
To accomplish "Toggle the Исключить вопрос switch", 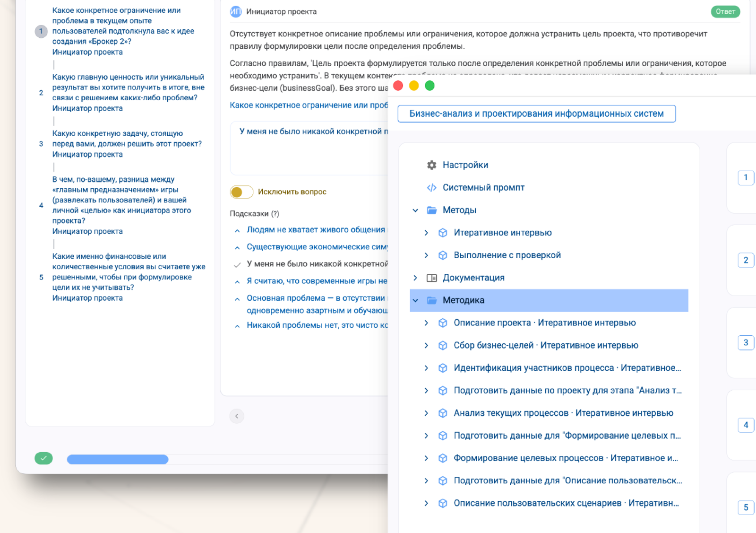I will tap(241, 192).
